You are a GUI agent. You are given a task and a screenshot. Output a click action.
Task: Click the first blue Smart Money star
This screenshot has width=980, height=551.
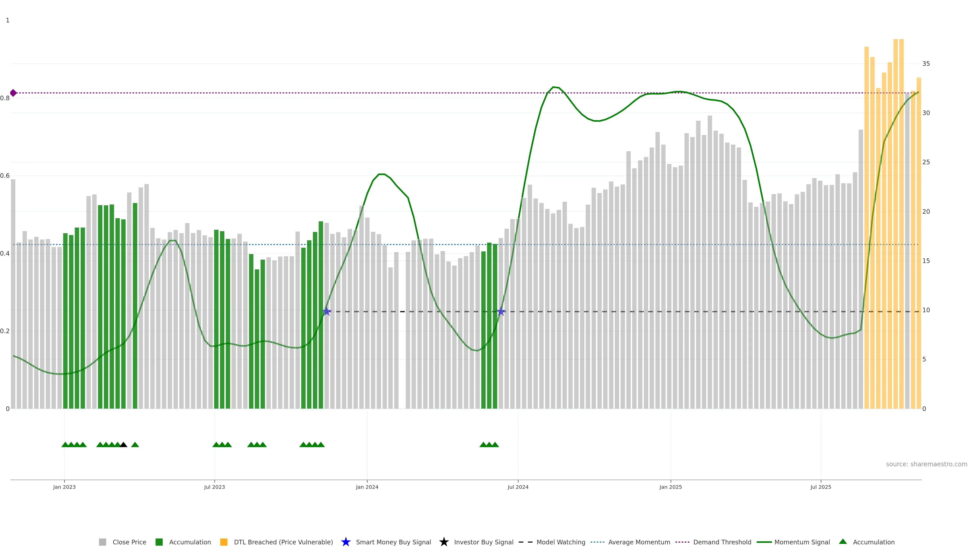[x=326, y=311]
